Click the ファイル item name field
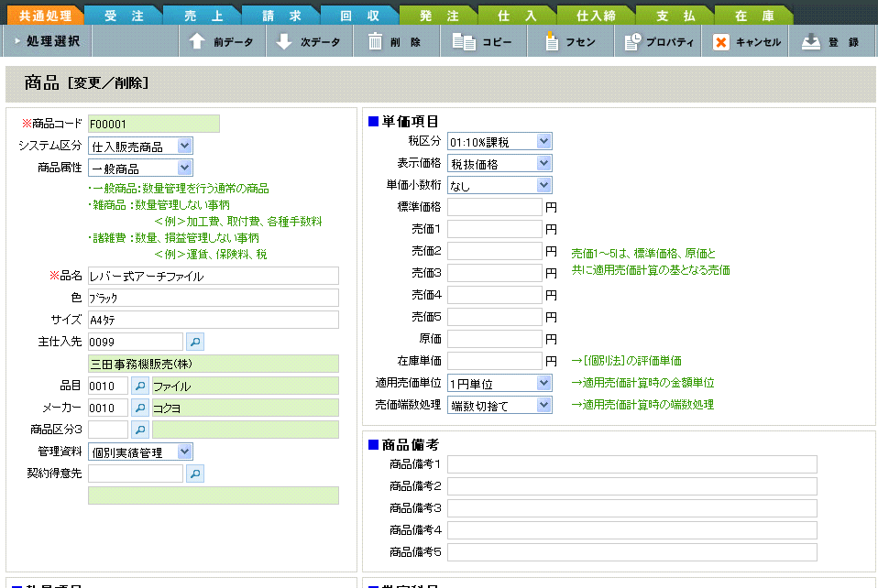The image size is (878, 588). 246,386
